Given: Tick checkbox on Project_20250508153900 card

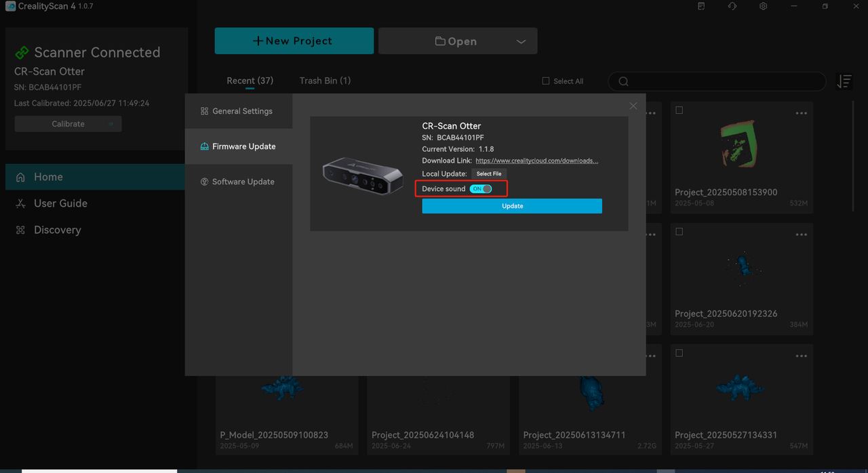Looking at the screenshot, I should point(679,110).
